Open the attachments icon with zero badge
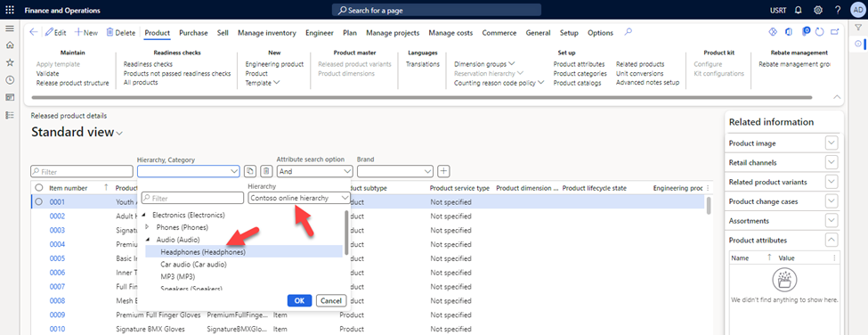 (806, 31)
